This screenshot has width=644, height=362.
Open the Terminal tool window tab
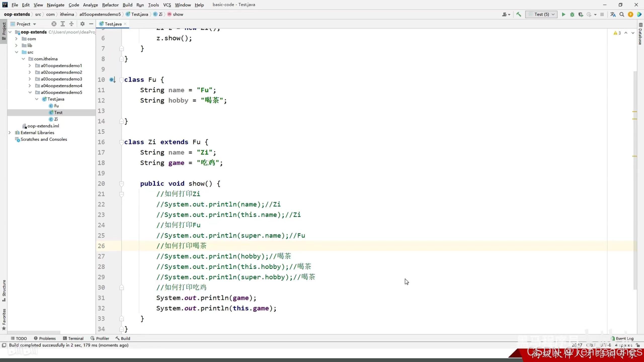click(73, 338)
